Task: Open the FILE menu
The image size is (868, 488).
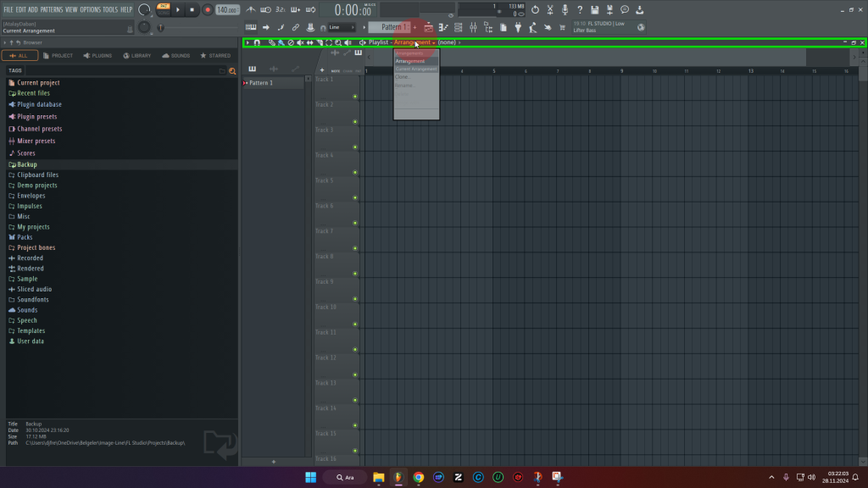Action: [x=8, y=9]
